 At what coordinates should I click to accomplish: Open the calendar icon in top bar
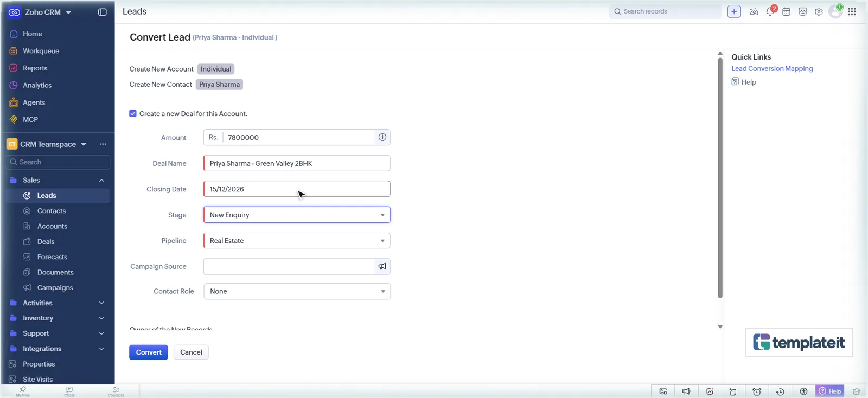click(786, 11)
